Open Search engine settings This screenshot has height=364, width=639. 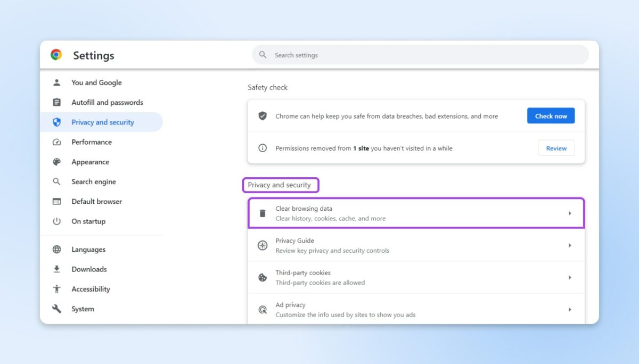[x=94, y=181]
